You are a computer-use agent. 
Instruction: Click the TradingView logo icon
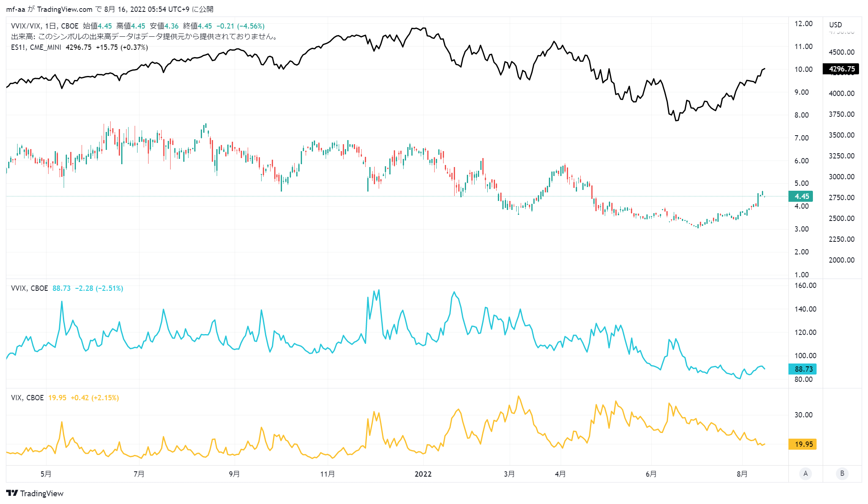pos(12,493)
